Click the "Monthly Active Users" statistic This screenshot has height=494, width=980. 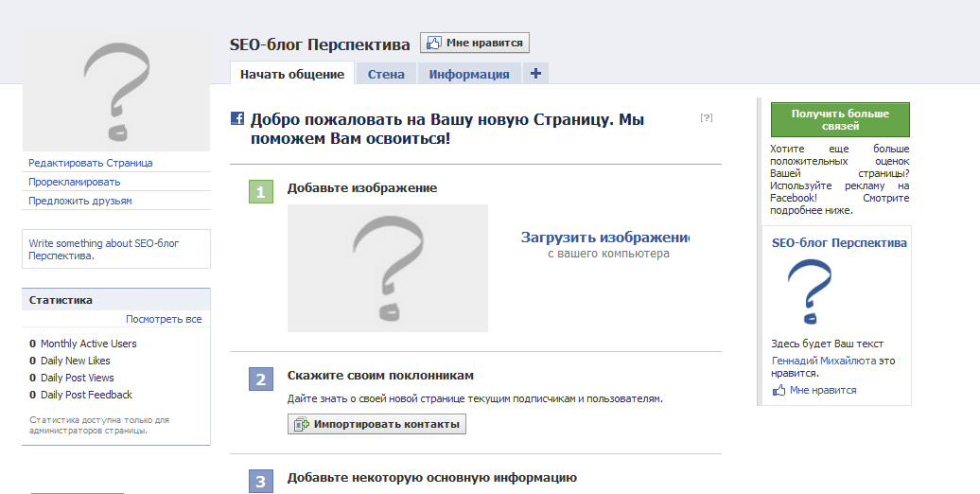pyautogui.click(x=82, y=344)
